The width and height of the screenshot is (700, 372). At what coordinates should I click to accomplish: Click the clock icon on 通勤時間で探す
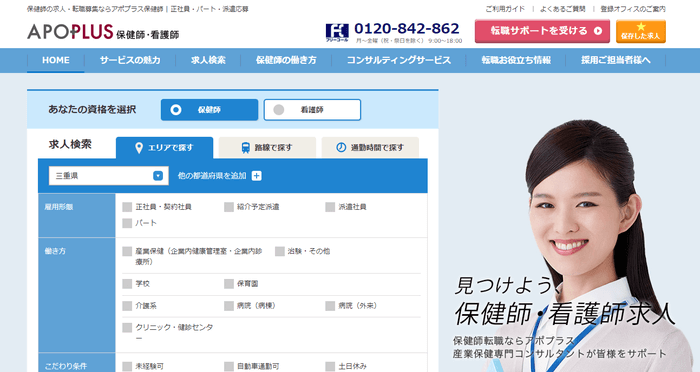coord(341,147)
